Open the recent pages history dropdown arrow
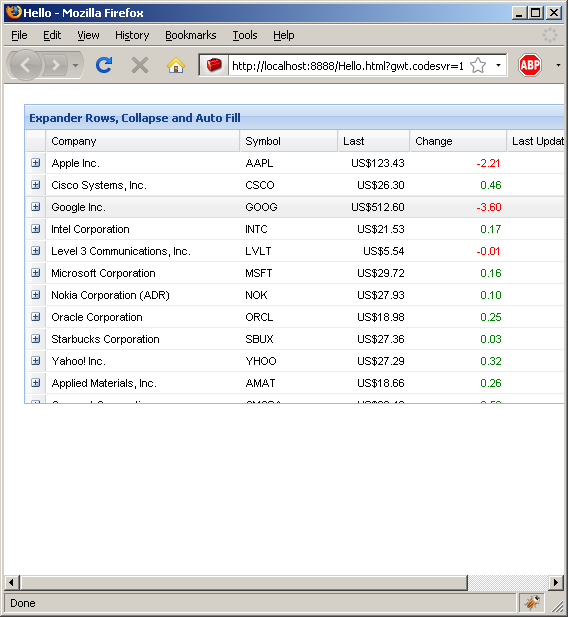The height and width of the screenshot is (617, 568). (76, 65)
